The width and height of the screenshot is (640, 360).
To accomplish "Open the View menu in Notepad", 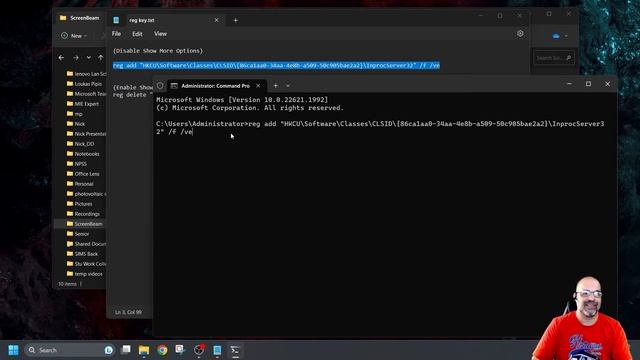I will [160, 34].
